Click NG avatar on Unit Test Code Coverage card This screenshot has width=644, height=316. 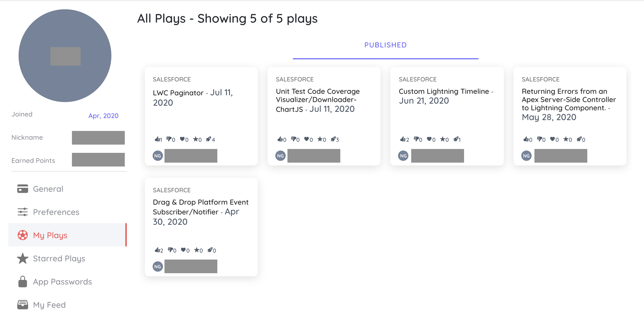tap(280, 156)
